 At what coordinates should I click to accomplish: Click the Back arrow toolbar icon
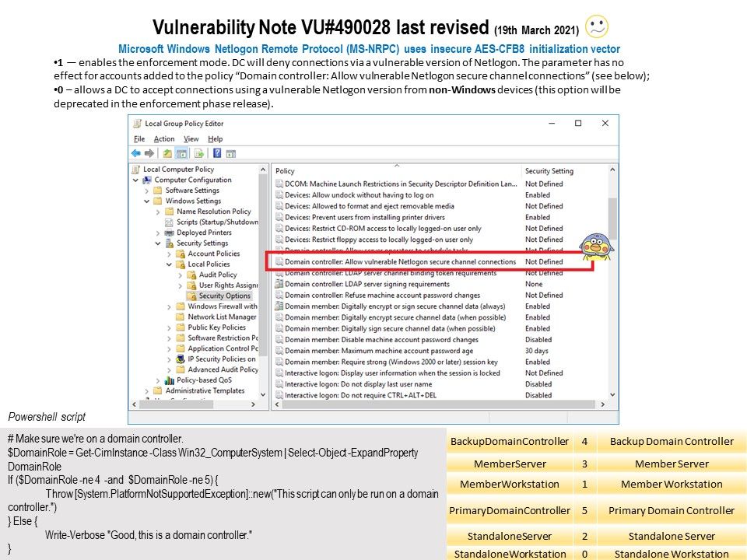136,153
